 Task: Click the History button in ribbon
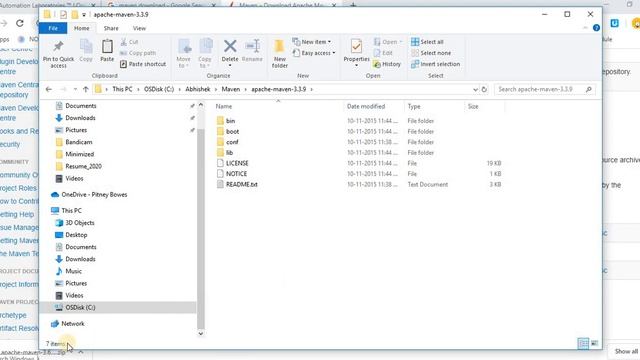387,64
